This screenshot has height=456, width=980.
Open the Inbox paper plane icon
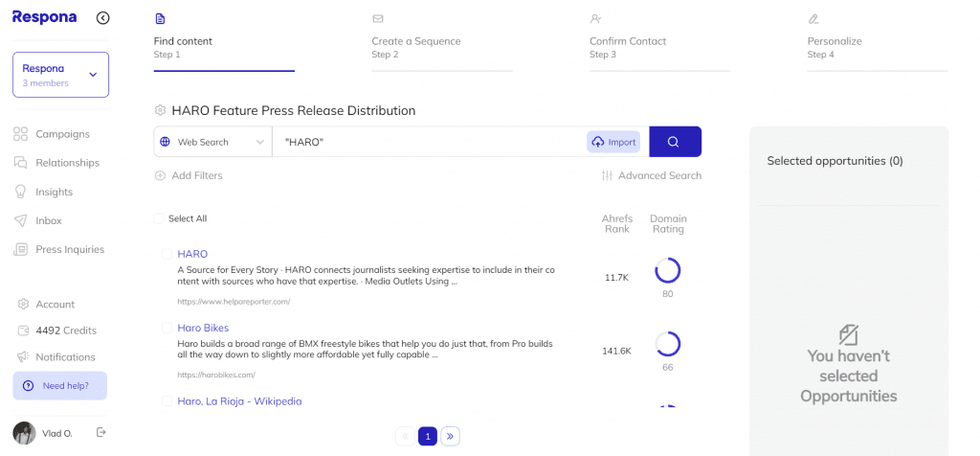click(x=20, y=220)
